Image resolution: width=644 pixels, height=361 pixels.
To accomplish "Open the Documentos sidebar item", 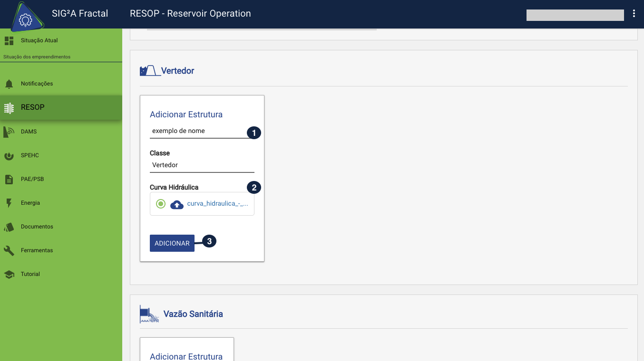I will click(37, 227).
